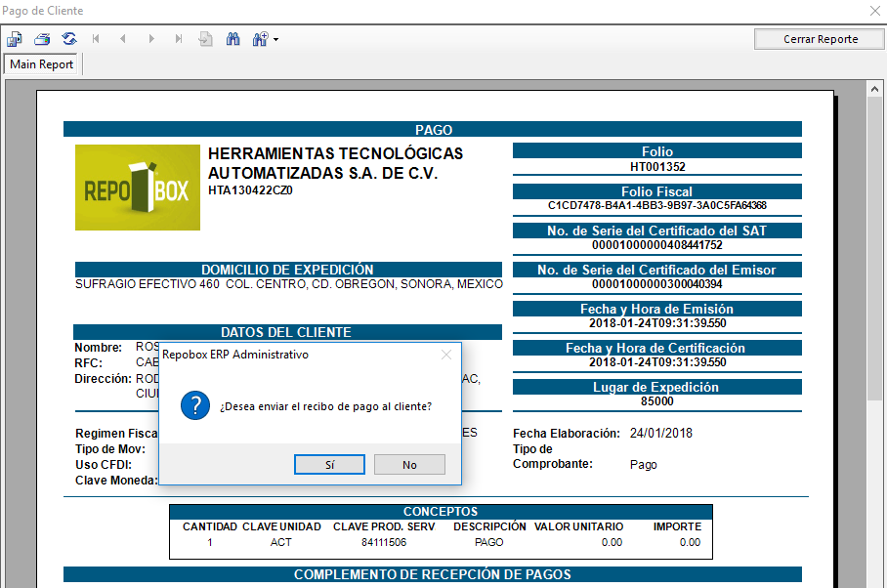Click the Fecha y Hora de Certificación header

(x=657, y=348)
